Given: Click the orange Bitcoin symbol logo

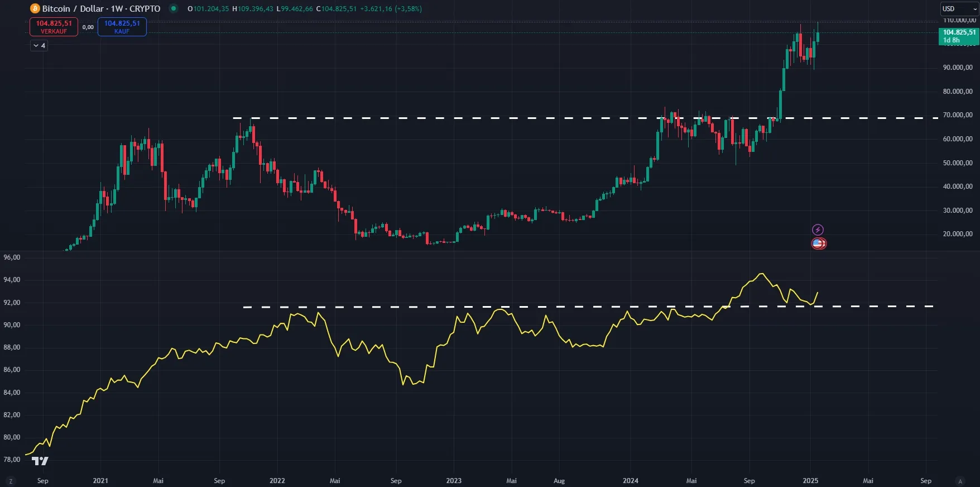Looking at the screenshot, I should pos(35,9).
